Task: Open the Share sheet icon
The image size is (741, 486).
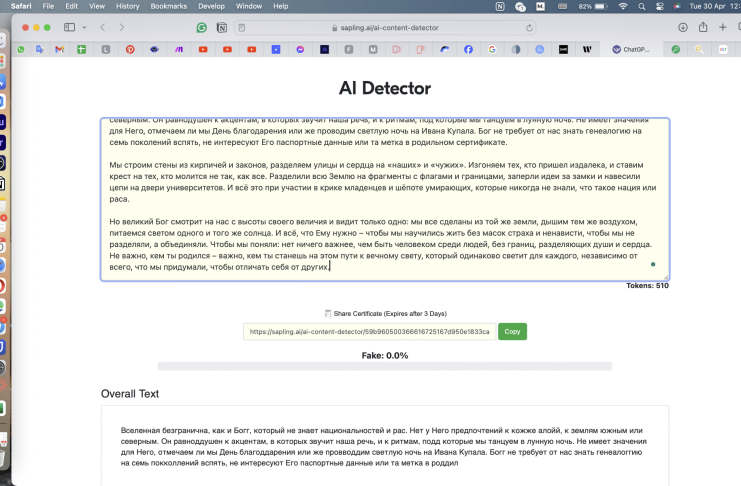Action: point(703,27)
